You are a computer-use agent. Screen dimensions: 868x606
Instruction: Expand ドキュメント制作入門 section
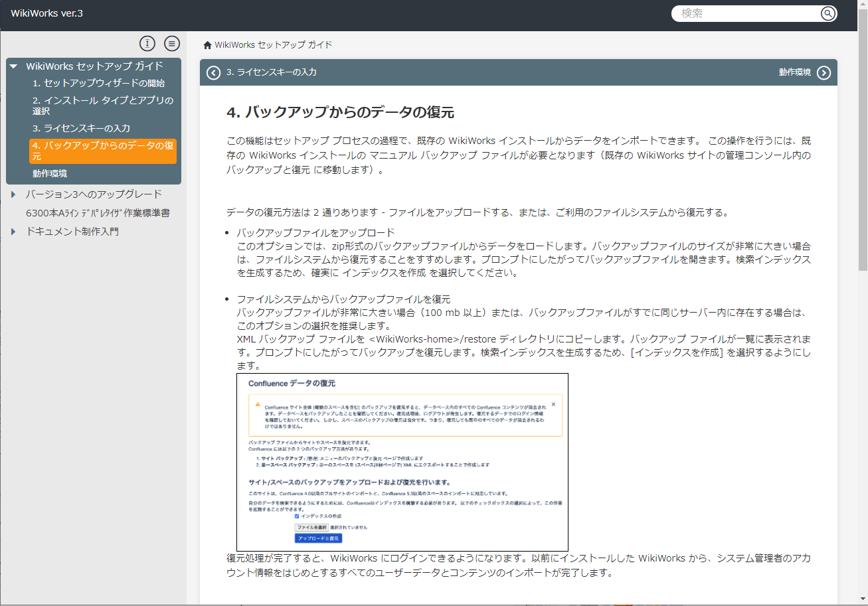point(14,232)
